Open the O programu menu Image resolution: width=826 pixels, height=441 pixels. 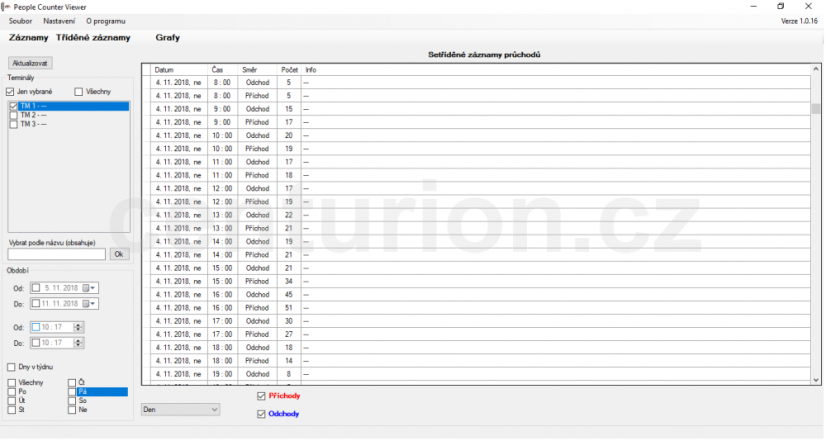click(x=106, y=21)
